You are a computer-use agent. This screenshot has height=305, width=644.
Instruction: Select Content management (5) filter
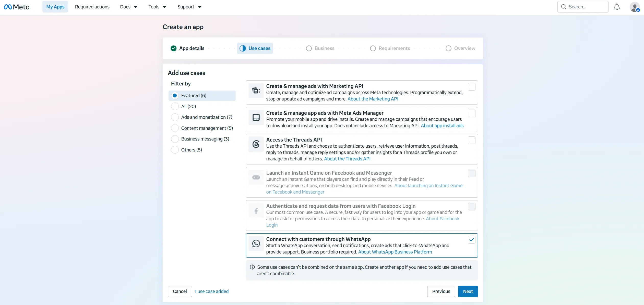[x=175, y=128]
